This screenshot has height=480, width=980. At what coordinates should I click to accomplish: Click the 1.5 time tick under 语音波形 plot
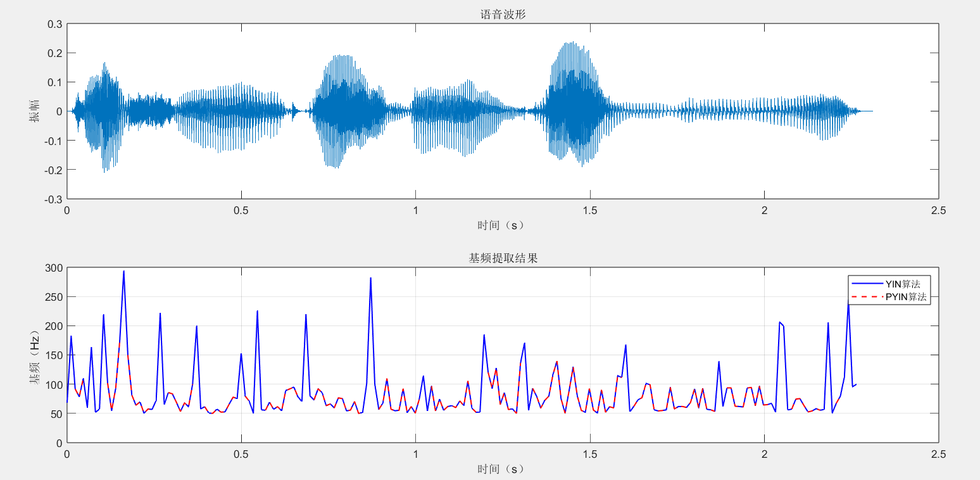coord(590,211)
